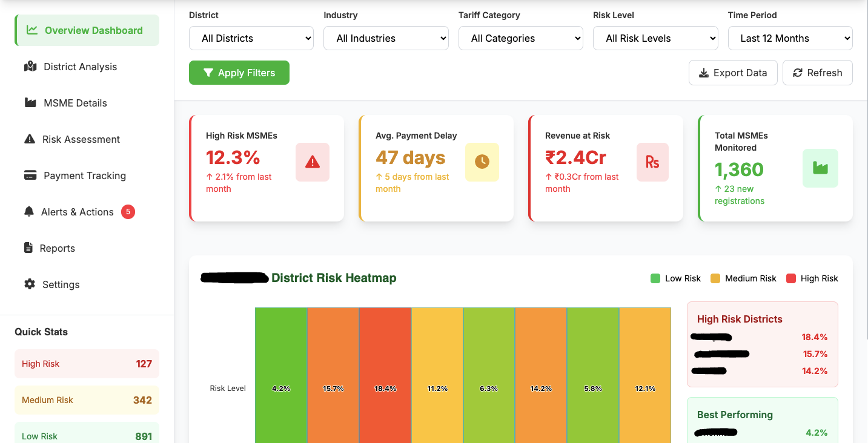Viewport: 868px width, 443px height.
Task: Open District Analysis in the sidebar
Action: [80, 67]
